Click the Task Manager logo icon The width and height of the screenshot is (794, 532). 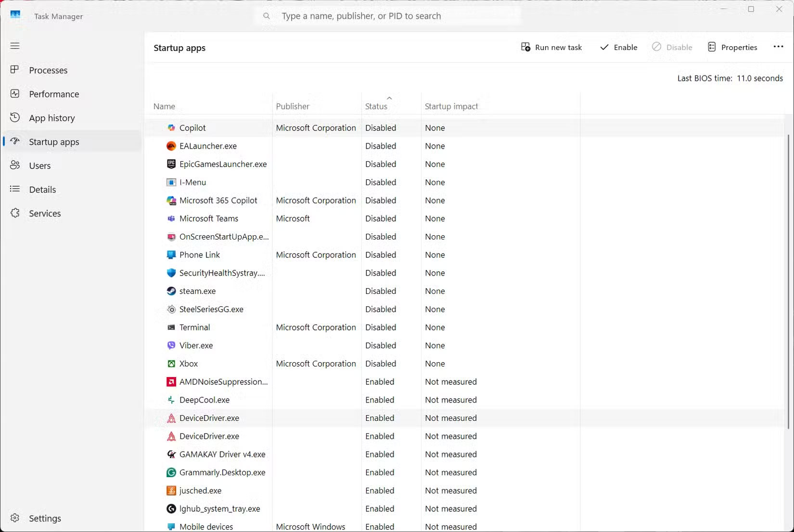(15, 15)
